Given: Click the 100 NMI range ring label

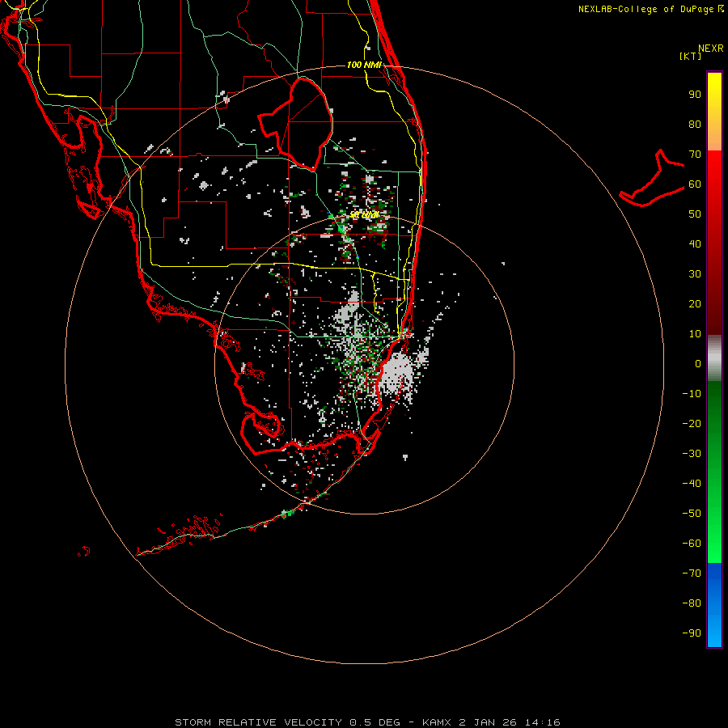Looking at the screenshot, I should [365, 65].
